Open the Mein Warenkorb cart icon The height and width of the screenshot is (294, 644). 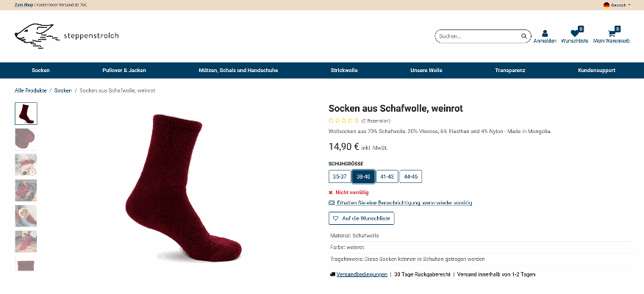click(x=611, y=34)
